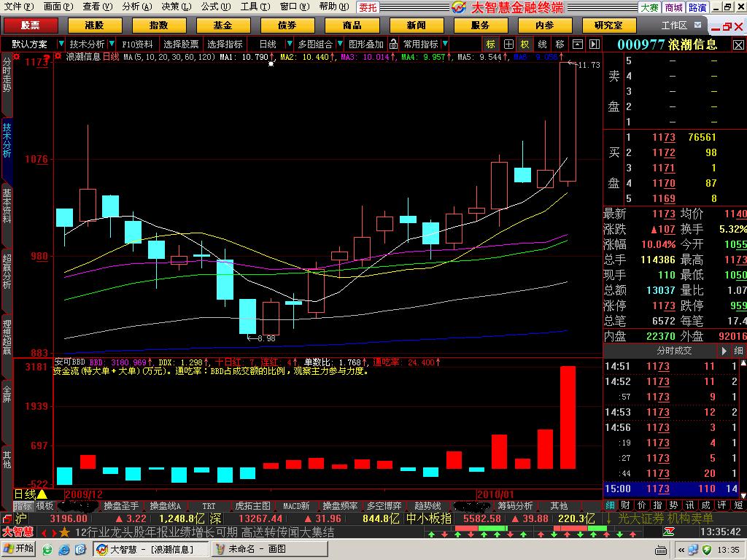Select the 筹码分析 indicator tab
747x560 pixels.
[x=516, y=506]
